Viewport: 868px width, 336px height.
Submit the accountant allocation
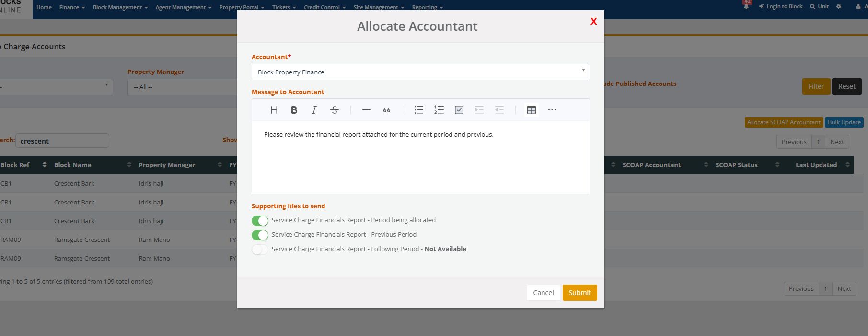(x=579, y=293)
